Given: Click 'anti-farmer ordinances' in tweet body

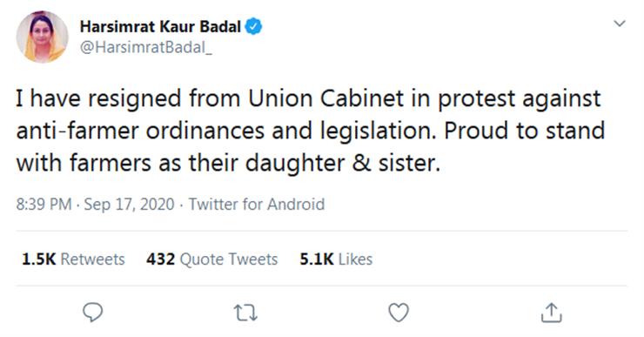Looking at the screenshot, I should (x=140, y=131).
